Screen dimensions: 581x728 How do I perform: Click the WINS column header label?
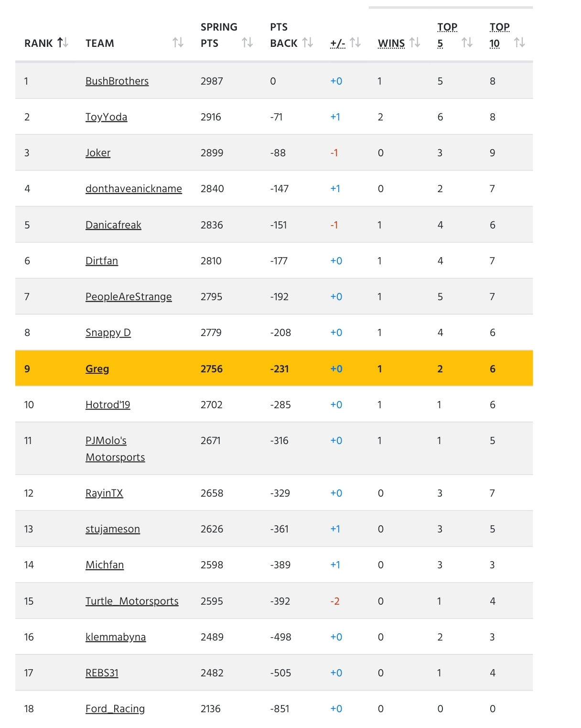[x=391, y=43]
